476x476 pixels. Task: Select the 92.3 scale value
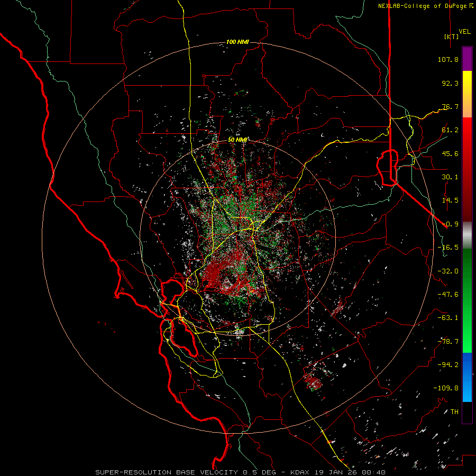[x=450, y=83]
